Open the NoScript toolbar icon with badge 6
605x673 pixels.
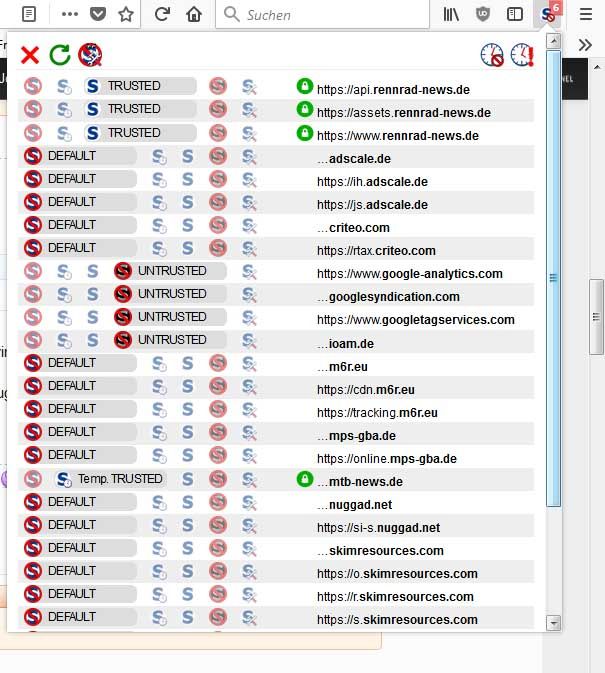pyautogui.click(x=549, y=14)
